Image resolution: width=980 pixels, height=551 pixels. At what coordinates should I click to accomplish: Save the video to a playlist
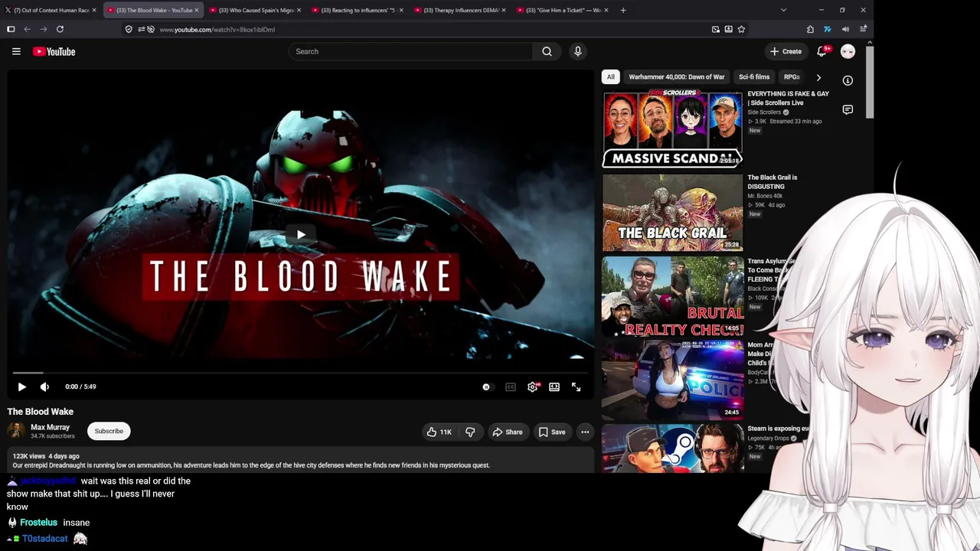coord(552,432)
